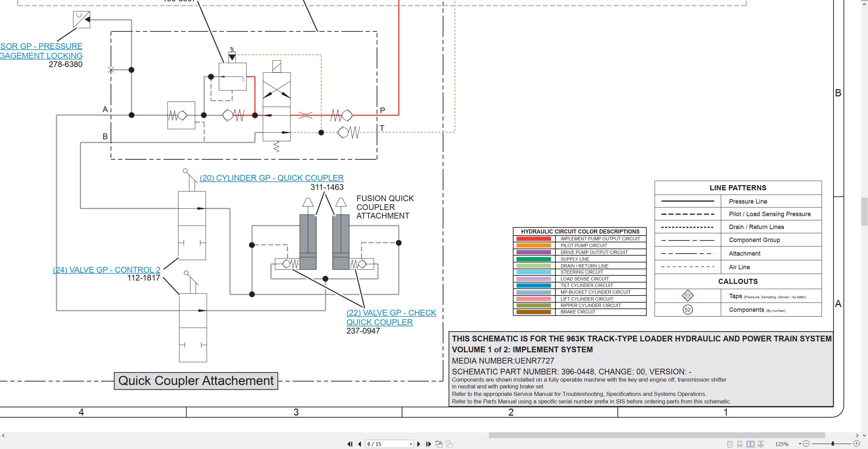Click the brown BRAKE CIRCUIT swatch
This screenshot has width=868, height=449.
click(x=534, y=312)
